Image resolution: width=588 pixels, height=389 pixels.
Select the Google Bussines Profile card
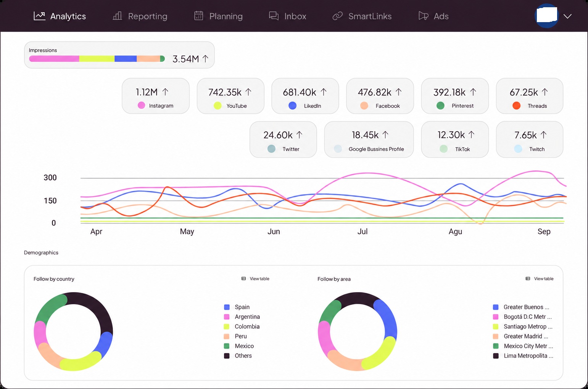tap(369, 140)
